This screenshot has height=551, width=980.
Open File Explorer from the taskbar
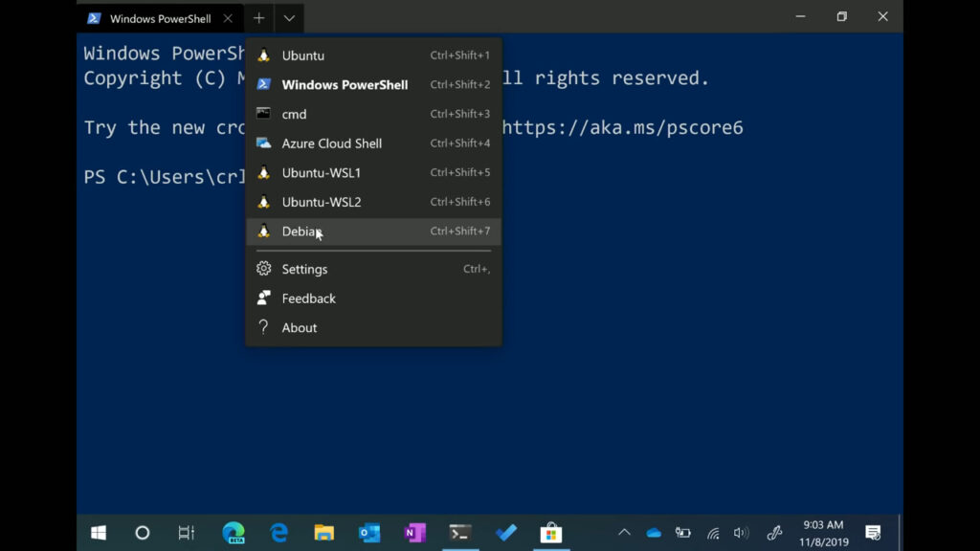point(323,533)
